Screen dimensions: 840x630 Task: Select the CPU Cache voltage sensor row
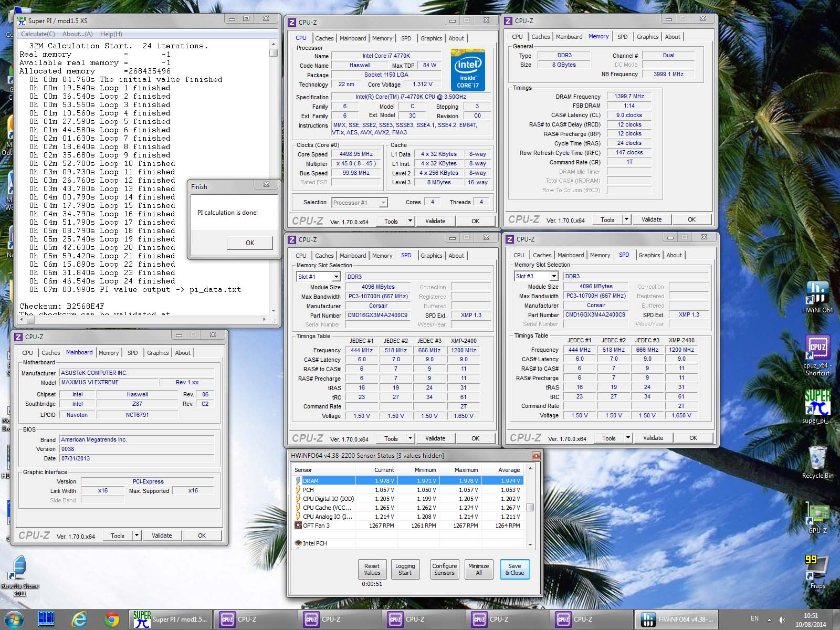(408, 508)
